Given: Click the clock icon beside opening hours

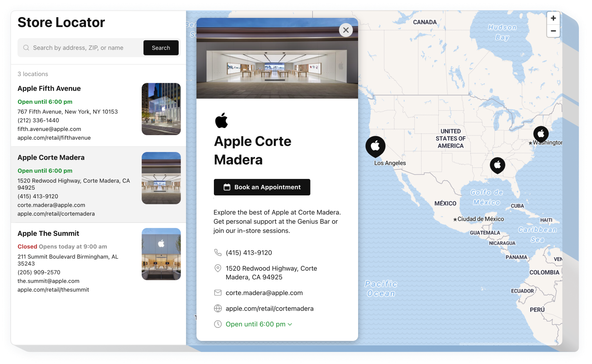Looking at the screenshot, I should pos(218,324).
